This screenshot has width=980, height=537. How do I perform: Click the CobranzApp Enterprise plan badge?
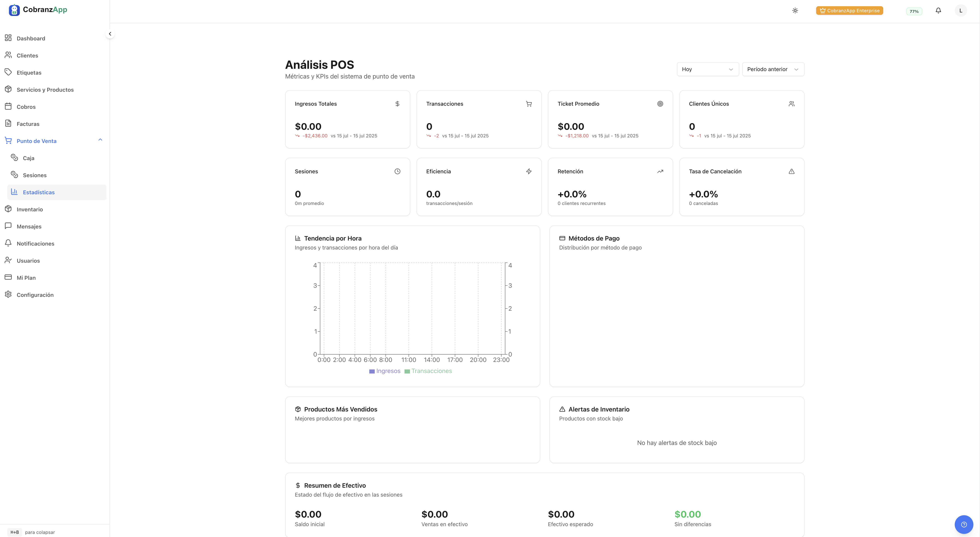849,11
